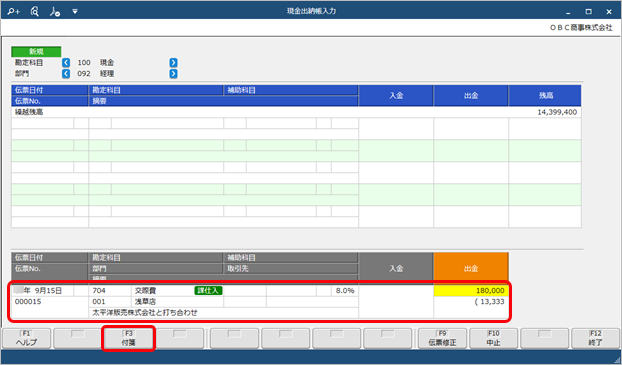622x365 pixels.
Task: Click the 8.0% tax rate field
Action: tap(345, 291)
